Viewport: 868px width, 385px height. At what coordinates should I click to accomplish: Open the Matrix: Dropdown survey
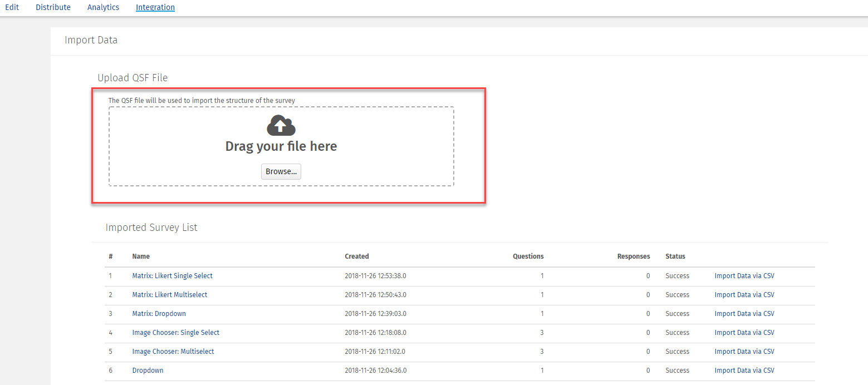tap(159, 313)
